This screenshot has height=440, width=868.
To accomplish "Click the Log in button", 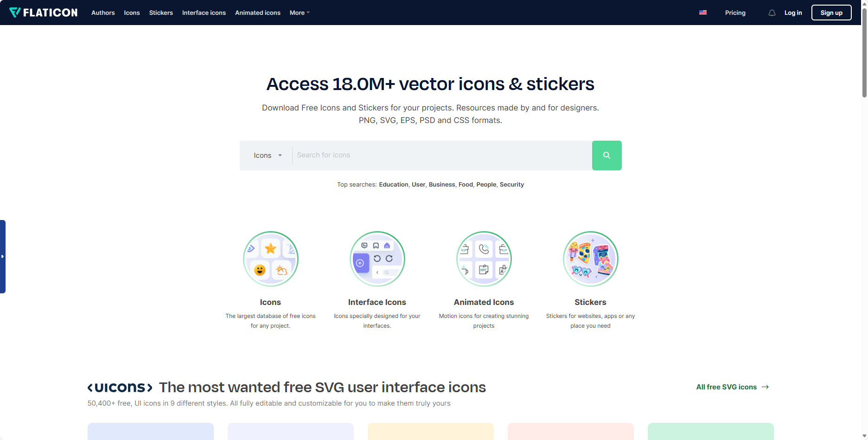I will point(793,13).
